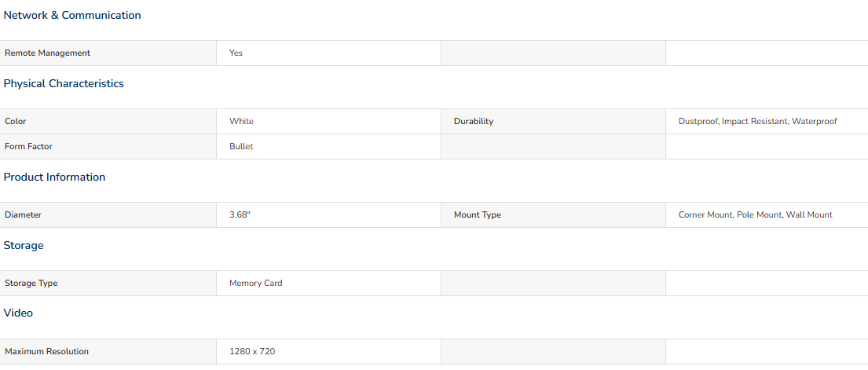Select the Form Factor label
Screen dimensions: 868x370
click(108, 147)
